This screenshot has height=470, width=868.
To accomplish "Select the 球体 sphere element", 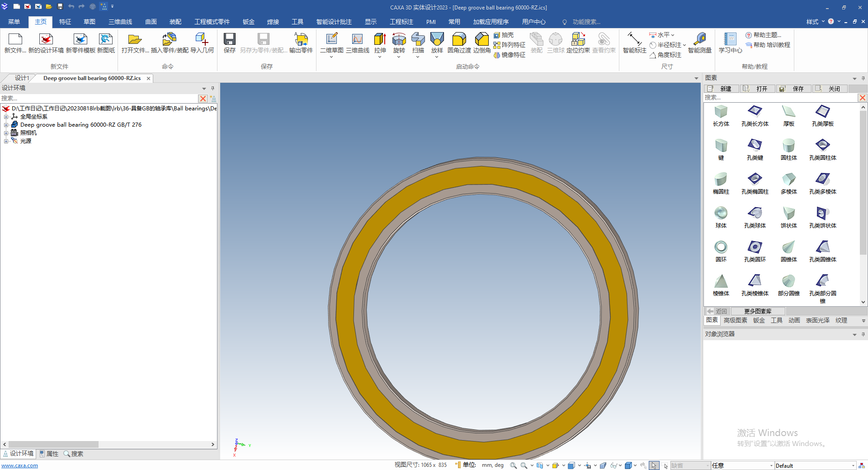I will (721, 218).
